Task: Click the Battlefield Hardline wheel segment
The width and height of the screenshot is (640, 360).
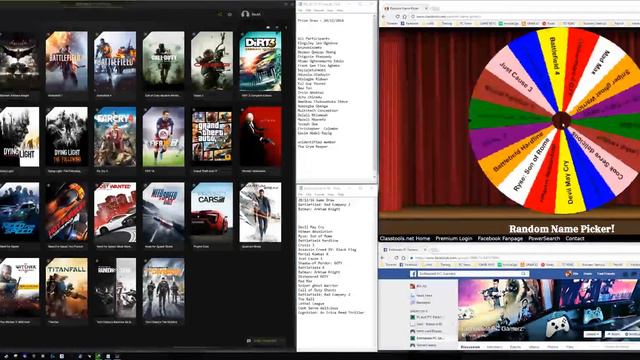Action: click(x=518, y=151)
